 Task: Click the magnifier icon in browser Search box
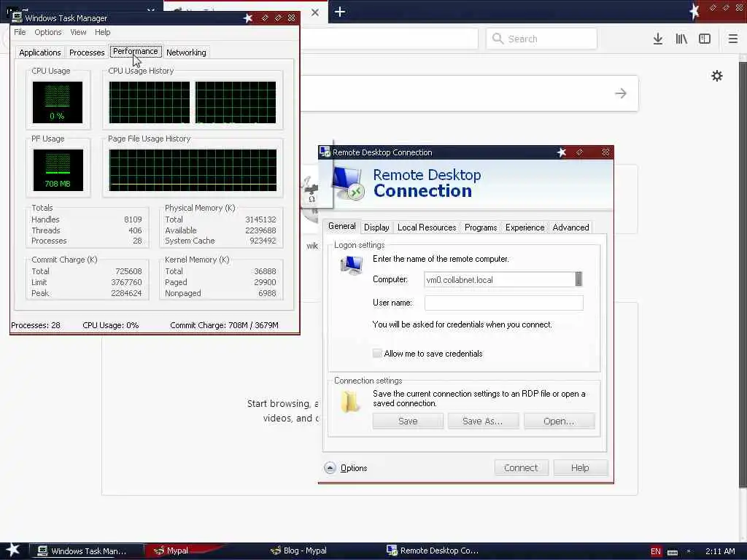click(498, 39)
